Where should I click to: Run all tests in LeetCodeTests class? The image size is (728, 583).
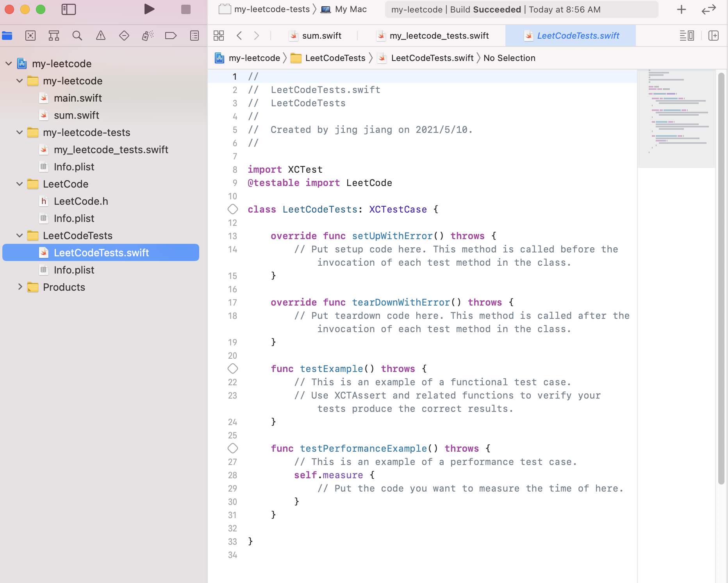coord(233,209)
